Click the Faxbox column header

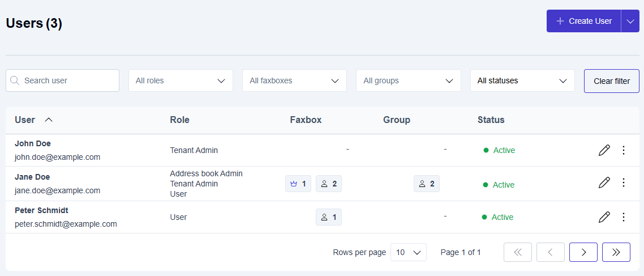pos(306,120)
